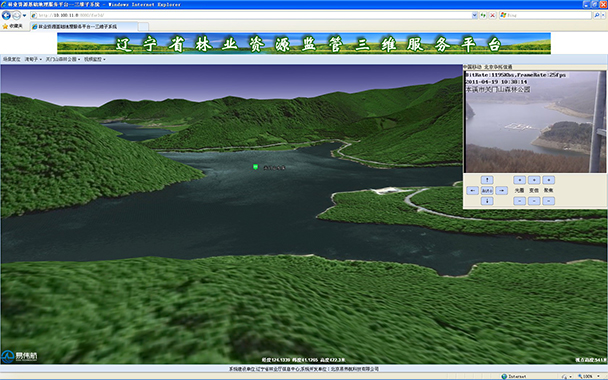Click the Refresh page icon
608x380 pixels.
483,15
